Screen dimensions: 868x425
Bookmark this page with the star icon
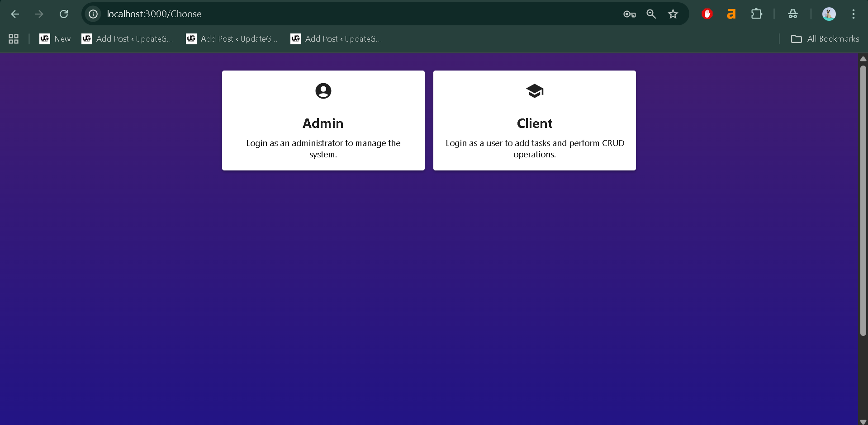click(x=673, y=14)
